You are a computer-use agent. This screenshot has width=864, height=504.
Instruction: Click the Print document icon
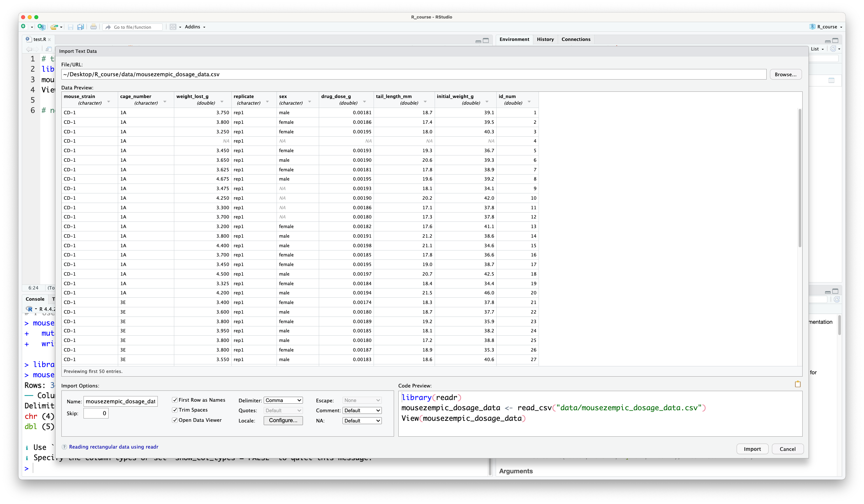click(93, 27)
